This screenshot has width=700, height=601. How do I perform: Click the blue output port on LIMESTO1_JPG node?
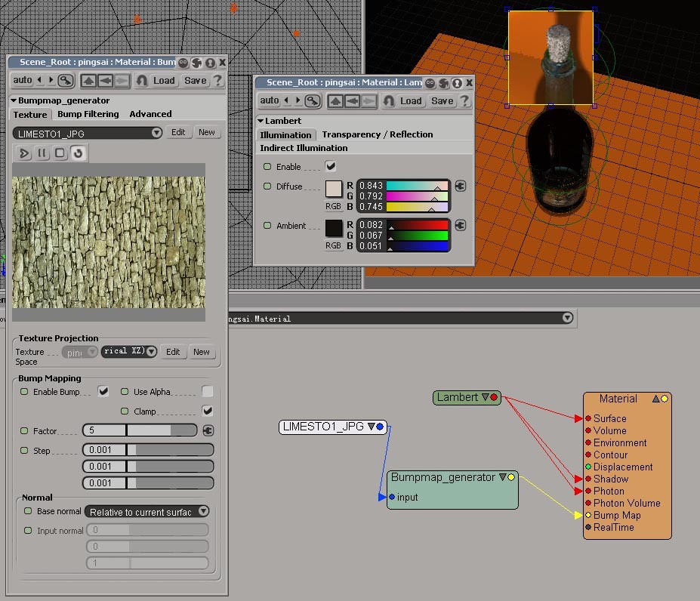(380, 427)
